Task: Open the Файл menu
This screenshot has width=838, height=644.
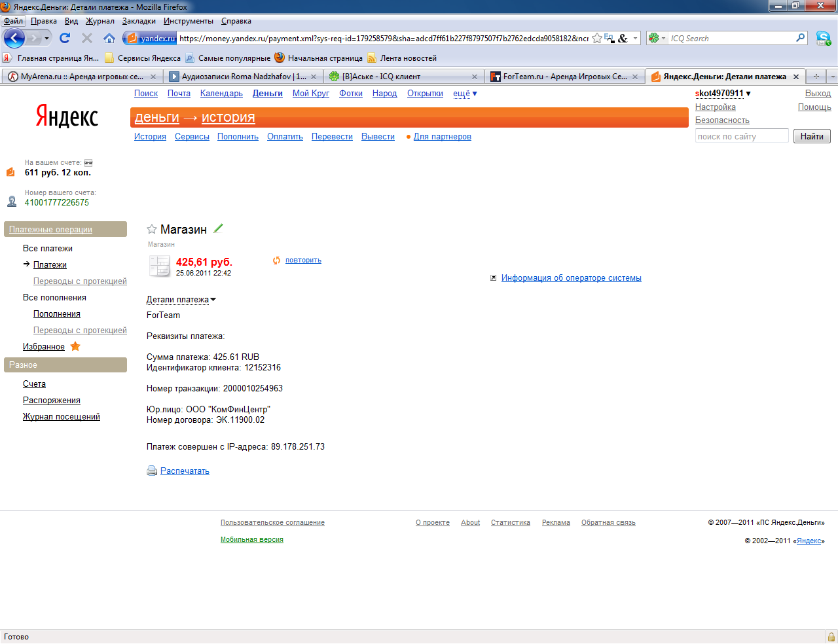Action: [13, 21]
